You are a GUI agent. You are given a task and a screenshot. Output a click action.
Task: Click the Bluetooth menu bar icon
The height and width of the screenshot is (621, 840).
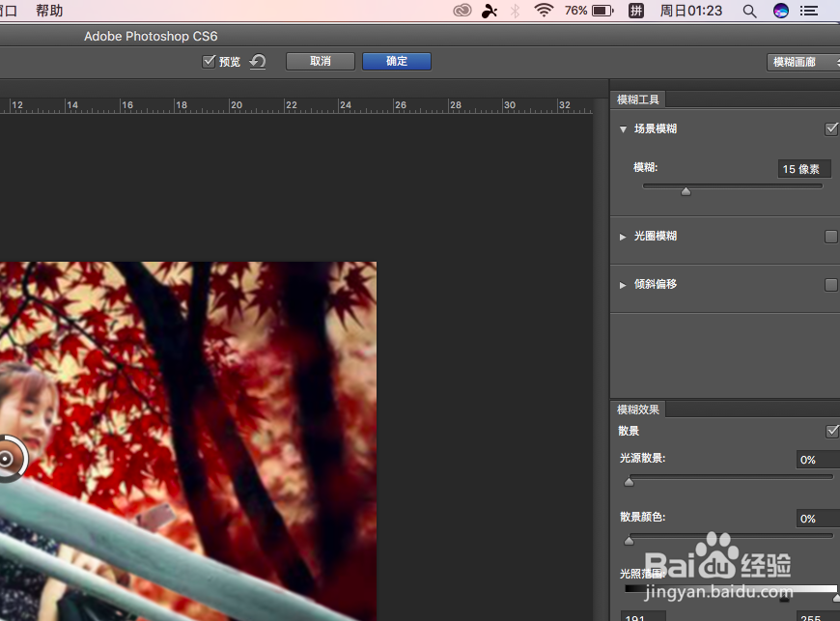[x=515, y=11]
